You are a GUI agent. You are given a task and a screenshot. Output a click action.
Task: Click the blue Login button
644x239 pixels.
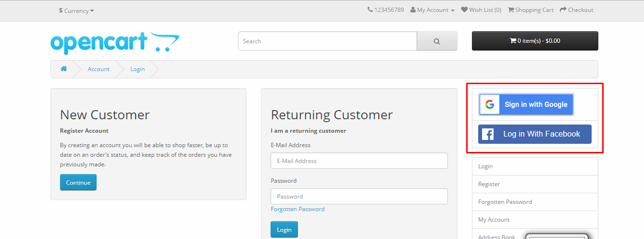(284, 229)
